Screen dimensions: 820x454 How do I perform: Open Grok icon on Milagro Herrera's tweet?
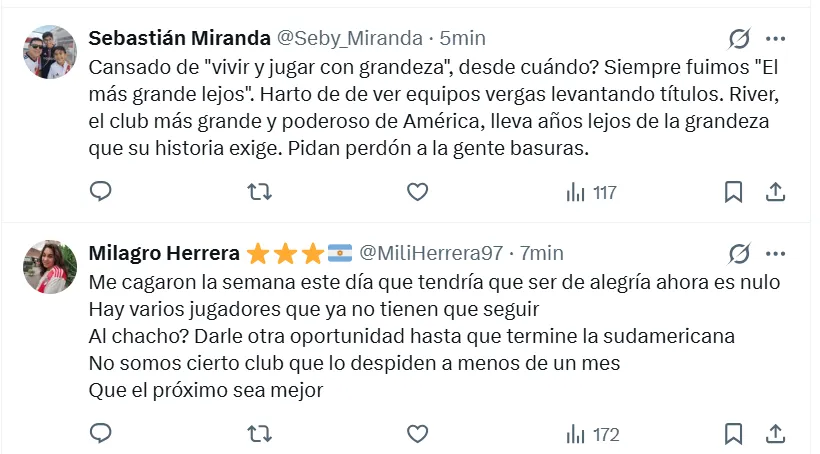739,254
